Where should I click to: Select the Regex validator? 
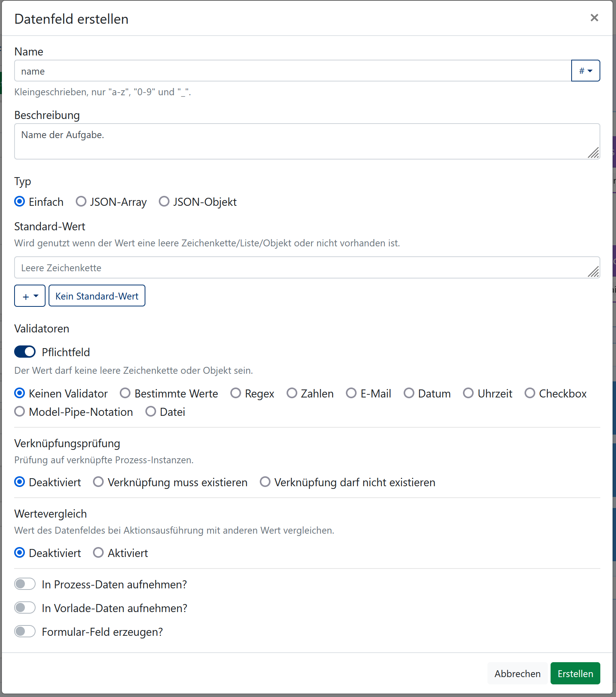(x=236, y=393)
